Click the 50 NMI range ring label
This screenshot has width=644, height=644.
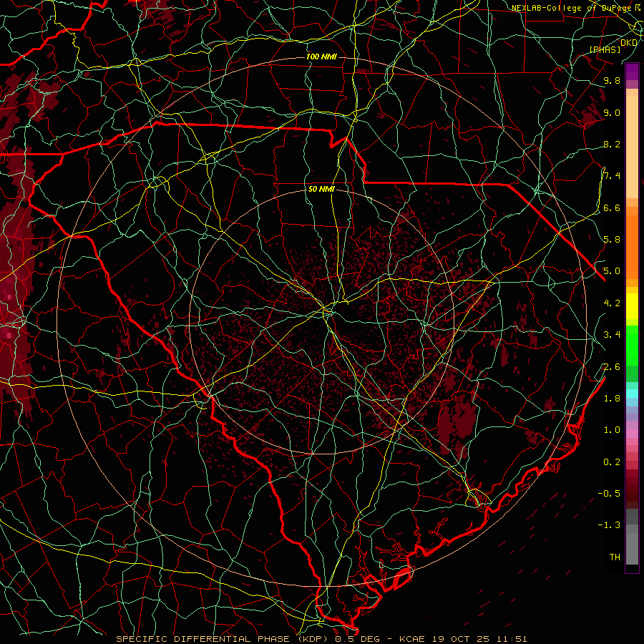click(x=321, y=190)
